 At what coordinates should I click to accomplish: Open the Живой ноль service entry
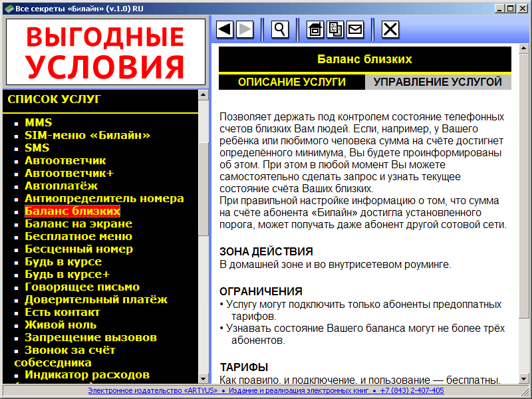[x=61, y=325]
